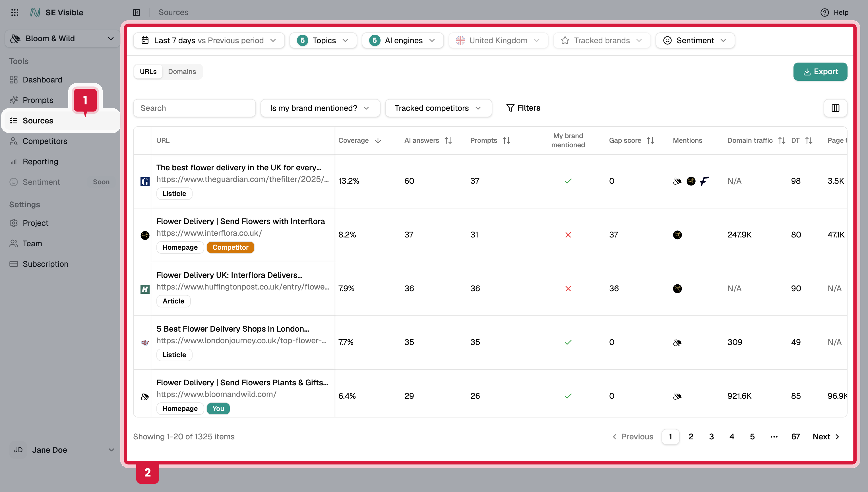This screenshot has height=492, width=868.
Task: Click the HuffPost favicon in third row
Action: coord(145,289)
